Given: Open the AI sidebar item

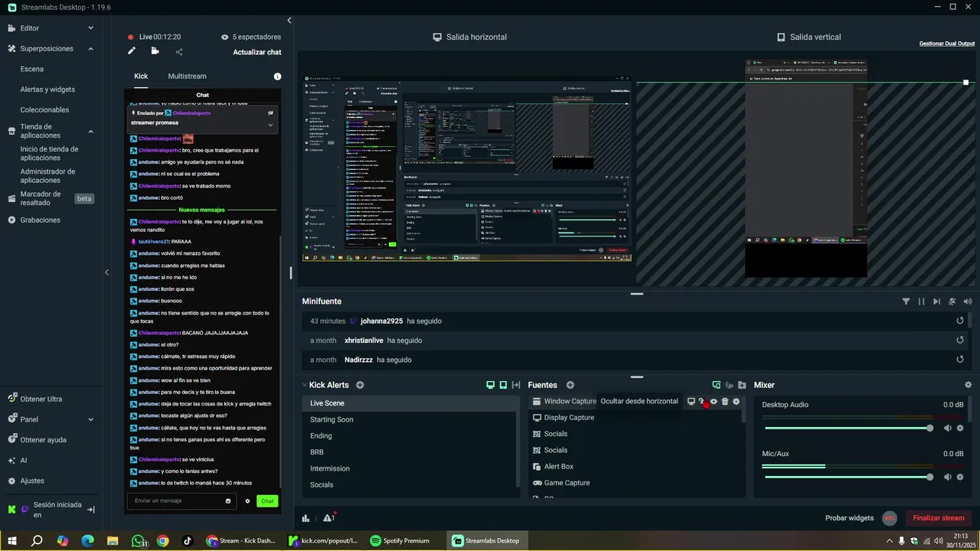Looking at the screenshot, I should tap(24, 461).
